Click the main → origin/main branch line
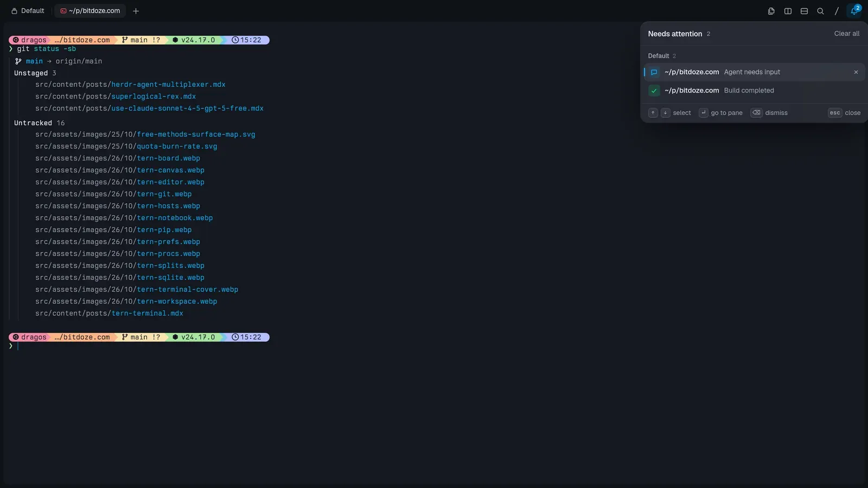Screen dimensions: 868x488 click(x=59, y=61)
